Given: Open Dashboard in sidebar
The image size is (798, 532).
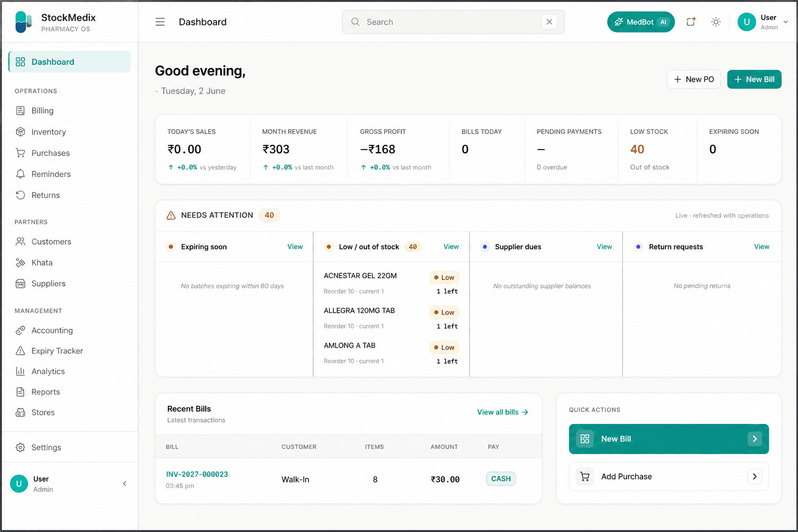Looking at the screenshot, I should click(x=70, y=62).
